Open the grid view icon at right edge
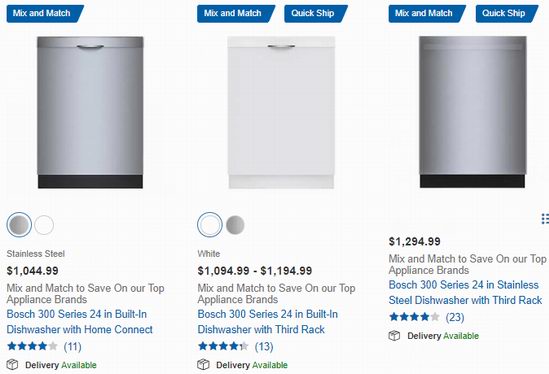549x374 pixels. tap(545, 219)
